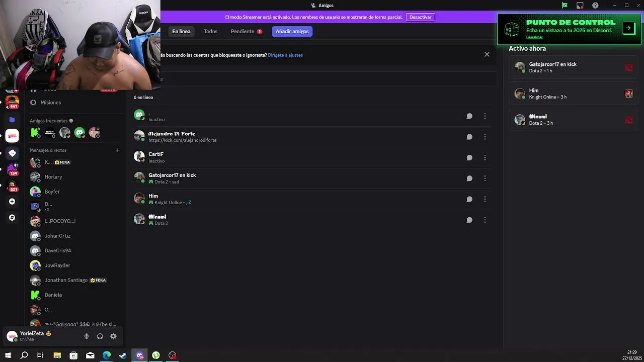
Task: Toggle headphones deafen in user panel
Action: pos(100,336)
